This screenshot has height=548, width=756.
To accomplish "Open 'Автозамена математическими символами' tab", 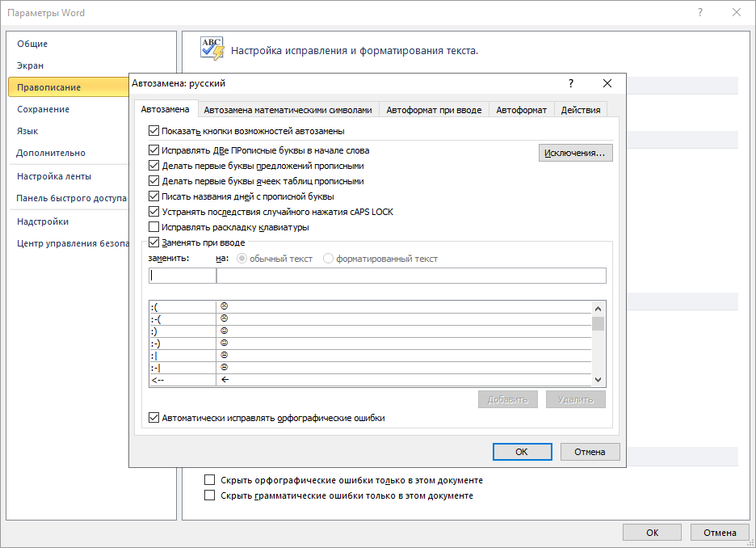I will (x=288, y=110).
